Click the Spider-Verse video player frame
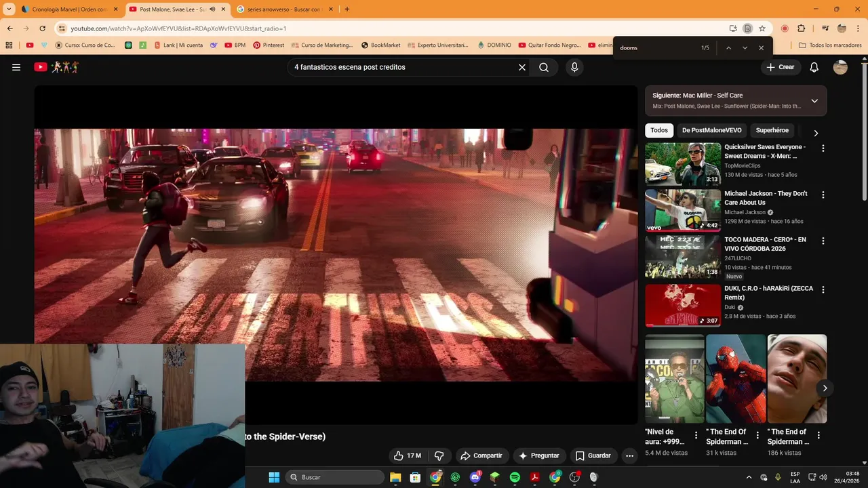 336,254
